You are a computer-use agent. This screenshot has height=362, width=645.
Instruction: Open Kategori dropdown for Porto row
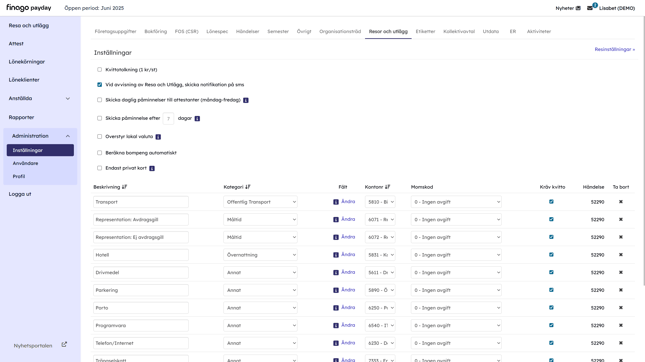point(261,308)
